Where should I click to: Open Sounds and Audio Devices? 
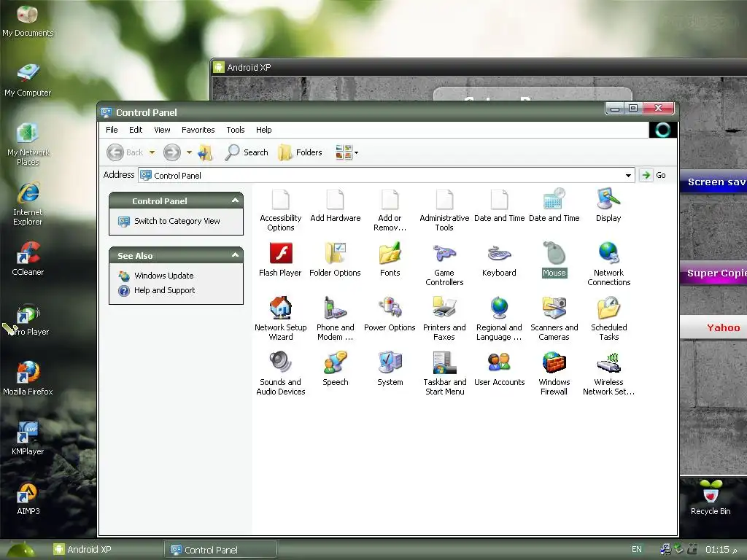pos(280,374)
